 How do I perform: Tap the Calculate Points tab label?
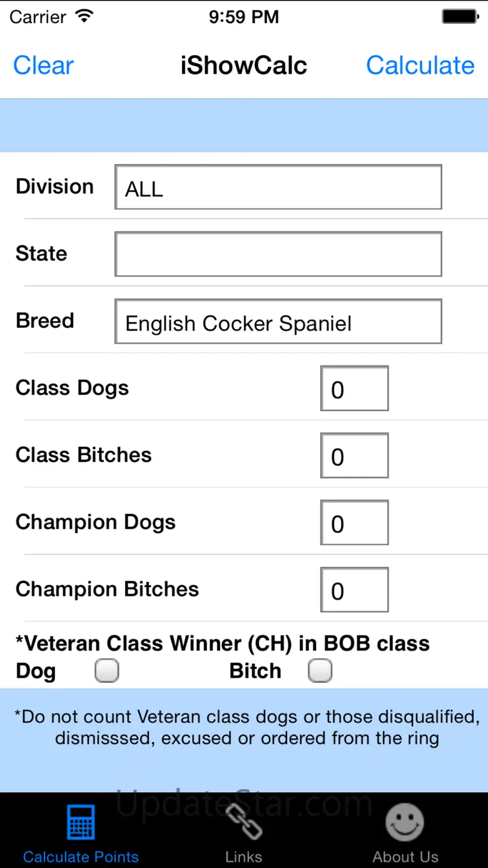(x=81, y=857)
